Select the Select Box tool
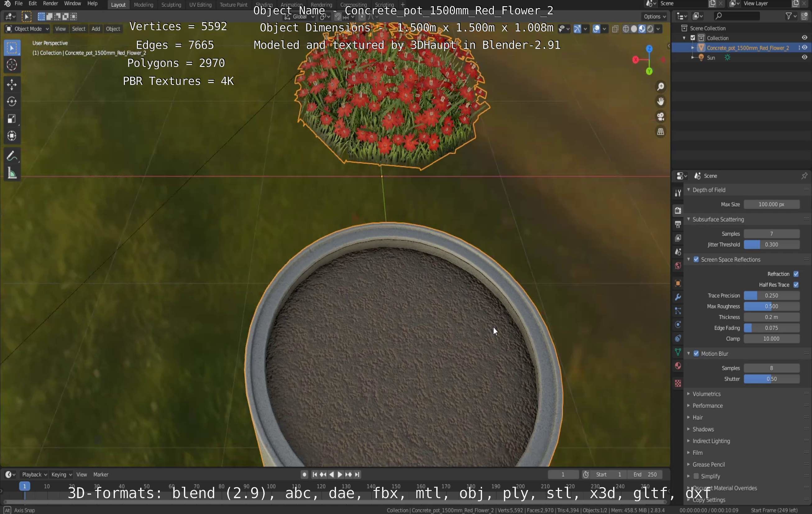 tap(12, 48)
